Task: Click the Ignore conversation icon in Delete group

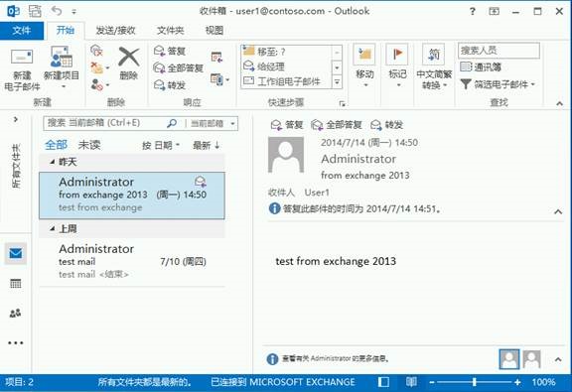Action: [x=96, y=51]
